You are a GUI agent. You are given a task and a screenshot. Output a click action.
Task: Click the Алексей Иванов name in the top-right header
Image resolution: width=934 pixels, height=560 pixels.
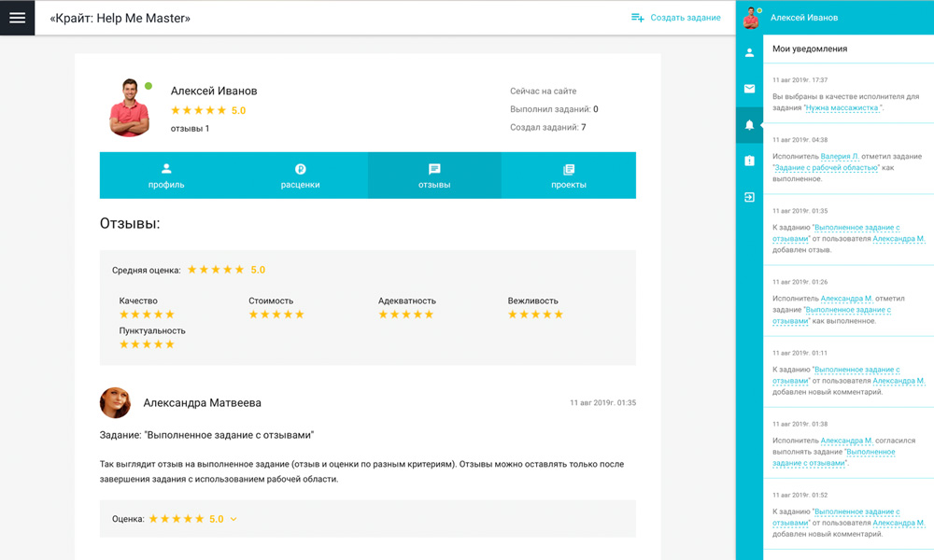804,18
